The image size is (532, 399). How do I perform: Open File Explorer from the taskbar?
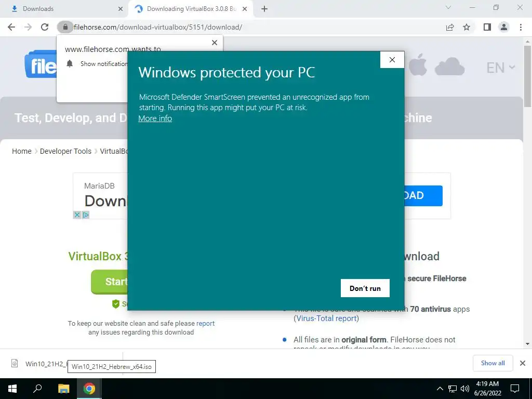pos(63,389)
